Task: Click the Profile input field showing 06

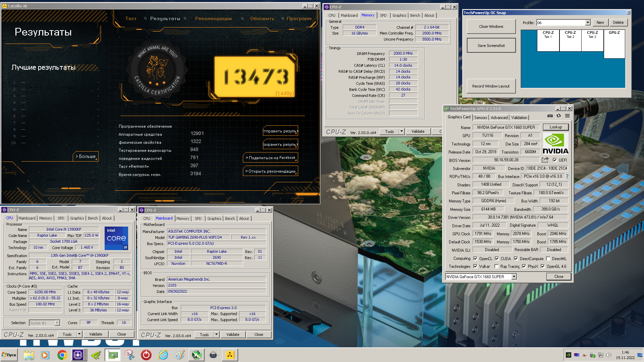Action: tap(561, 23)
